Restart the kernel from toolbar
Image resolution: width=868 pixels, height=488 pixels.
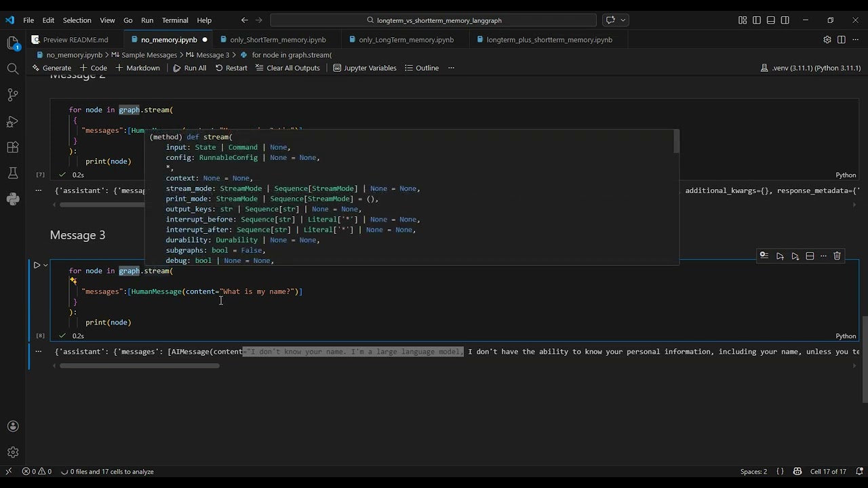pyautogui.click(x=231, y=68)
